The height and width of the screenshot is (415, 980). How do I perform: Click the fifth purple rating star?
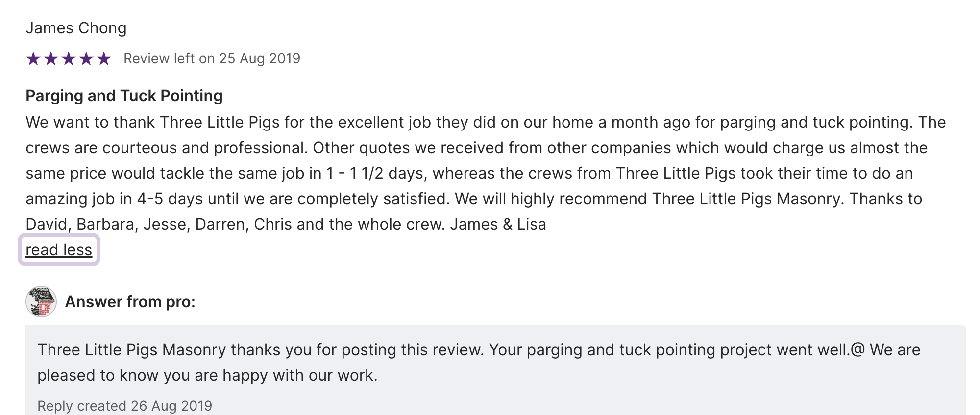(x=104, y=59)
